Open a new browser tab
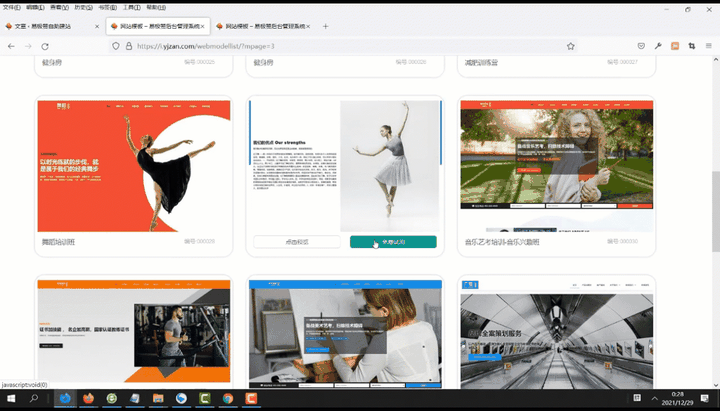This screenshot has height=411, width=720. pyautogui.click(x=326, y=26)
